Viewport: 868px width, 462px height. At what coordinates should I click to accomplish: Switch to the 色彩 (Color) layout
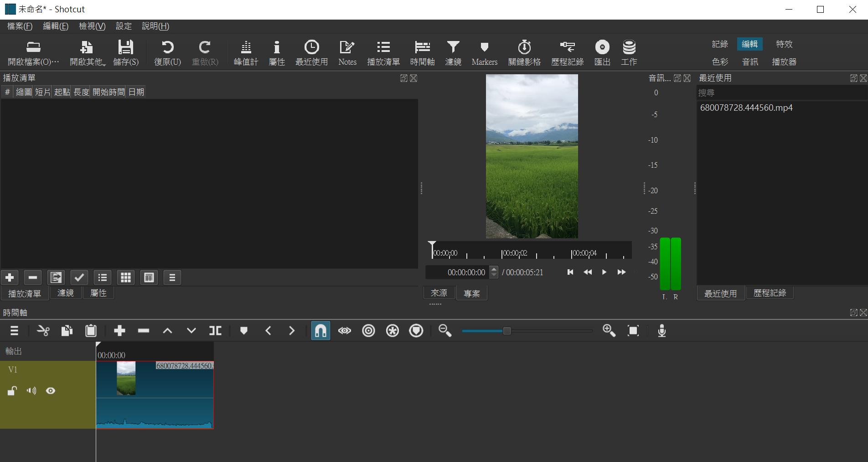click(x=720, y=62)
